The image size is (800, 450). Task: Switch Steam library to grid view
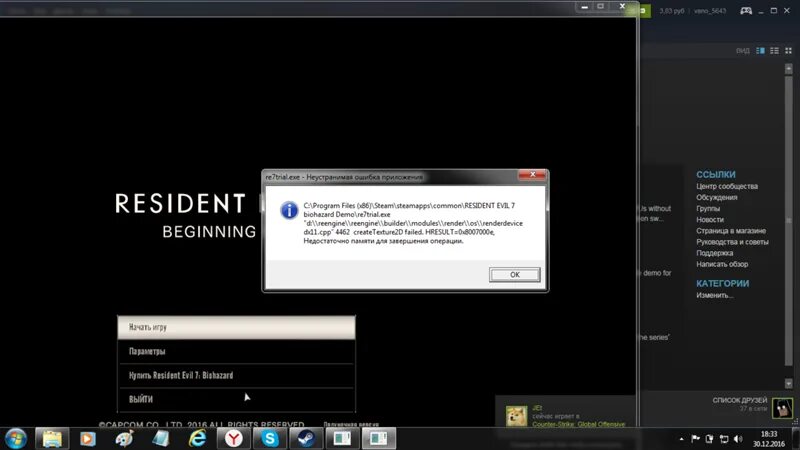(x=788, y=51)
